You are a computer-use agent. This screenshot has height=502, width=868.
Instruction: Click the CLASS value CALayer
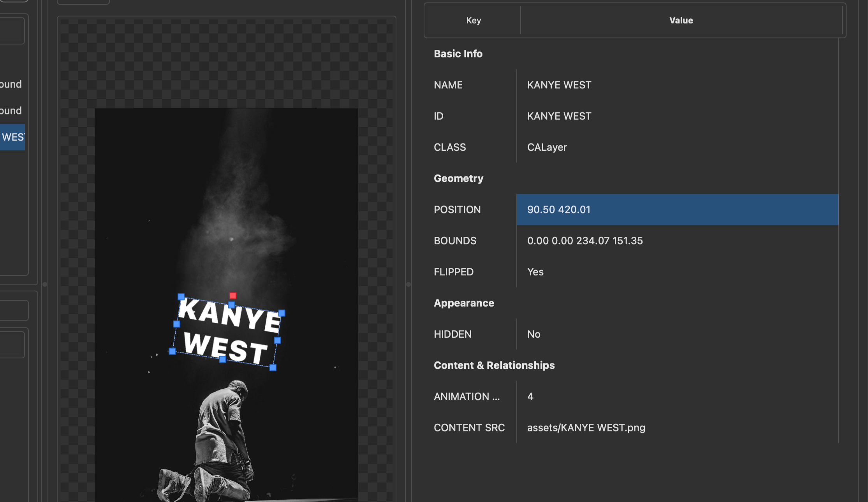[x=547, y=147]
